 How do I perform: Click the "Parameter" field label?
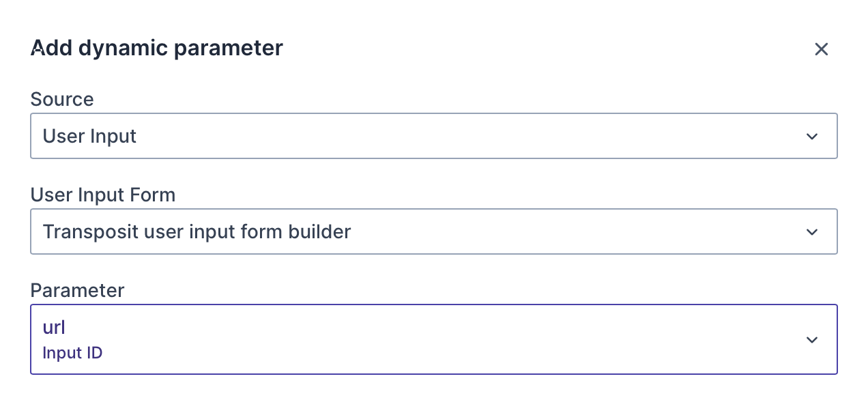(77, 291)
